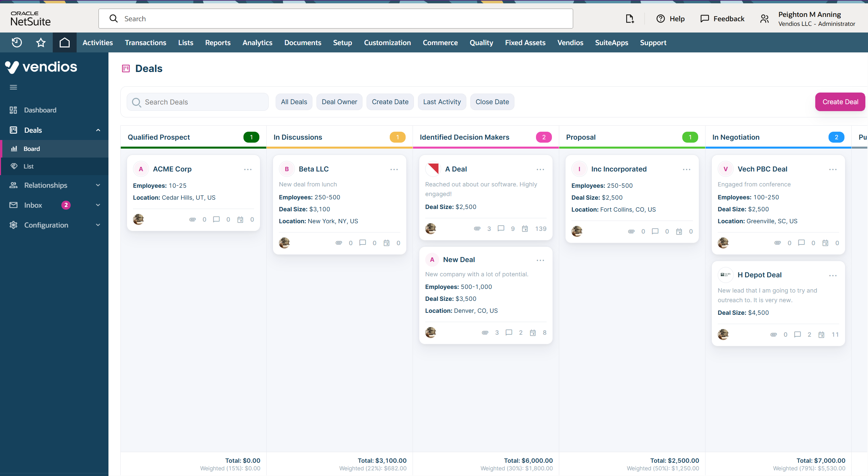Expand the Configuration sidebar section
The image size is (868, 476).
(x=98, y=225)
